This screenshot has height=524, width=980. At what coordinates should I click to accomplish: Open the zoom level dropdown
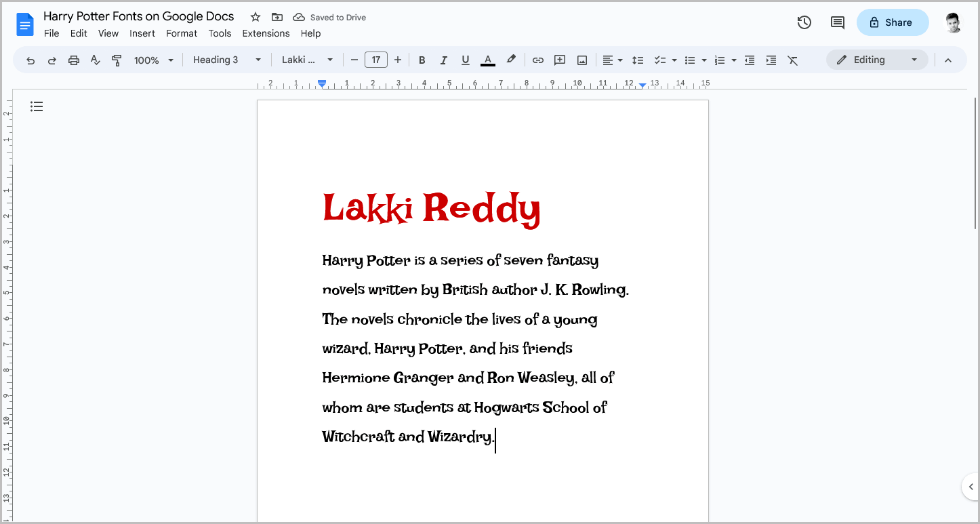tap(153, 60)
